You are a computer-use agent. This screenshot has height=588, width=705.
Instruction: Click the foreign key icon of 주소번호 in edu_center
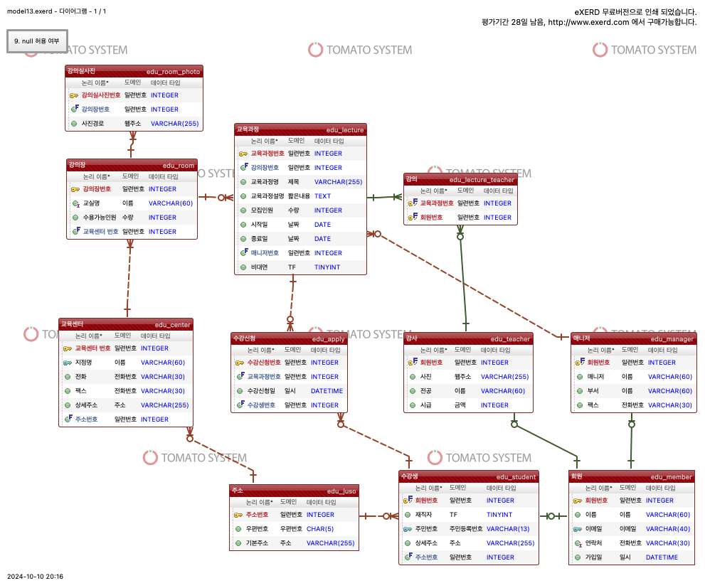click(x=68, y=419)
